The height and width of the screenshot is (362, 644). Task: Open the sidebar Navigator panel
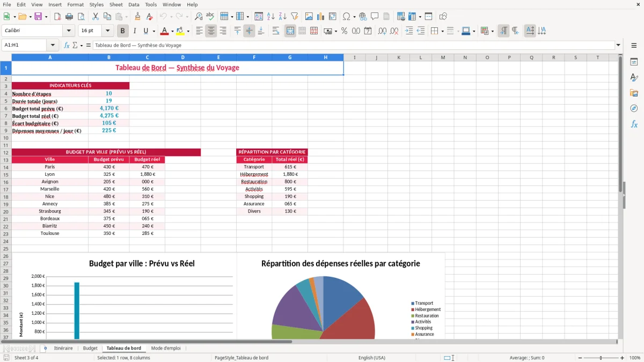point(634,108)
